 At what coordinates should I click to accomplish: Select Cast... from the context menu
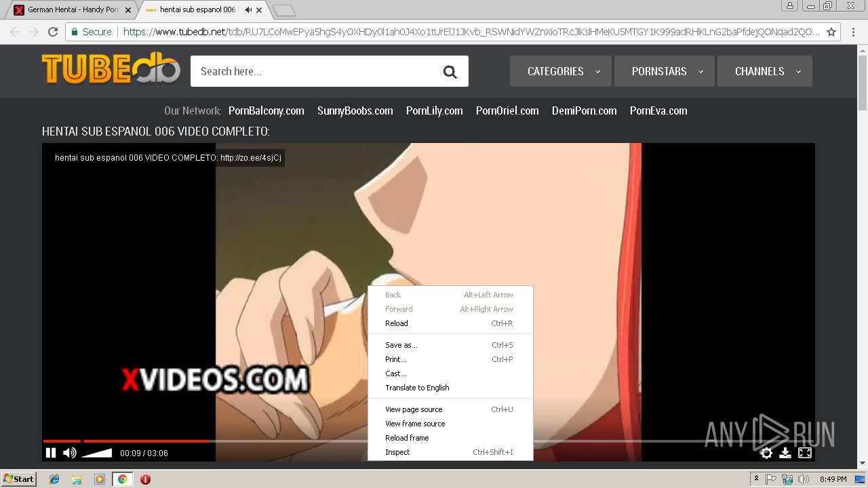[450, 373]
